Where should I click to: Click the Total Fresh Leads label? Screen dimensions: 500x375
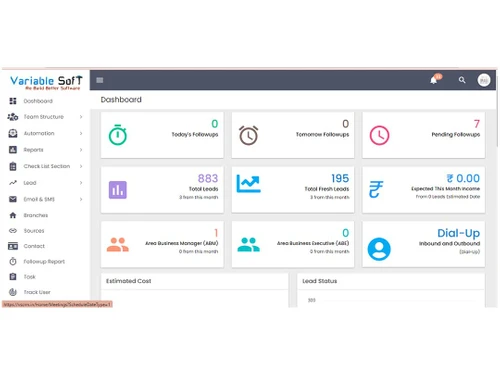click(x=327, y=189)
